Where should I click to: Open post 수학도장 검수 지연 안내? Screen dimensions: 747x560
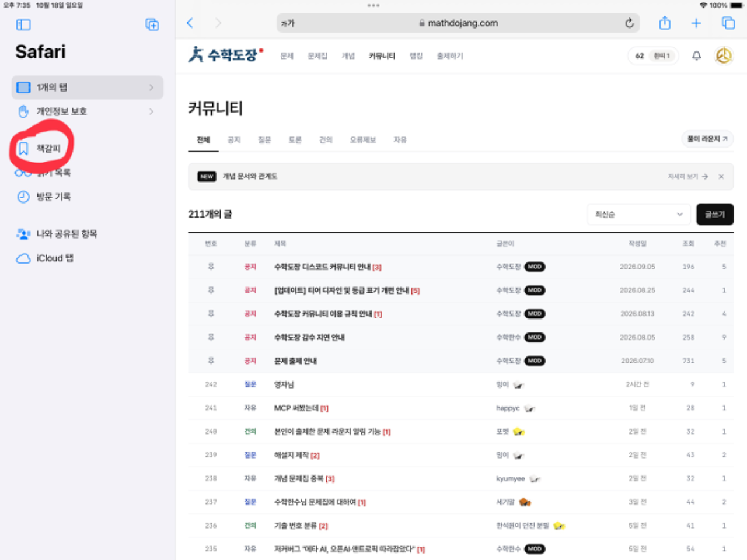(x=309, y=338)
